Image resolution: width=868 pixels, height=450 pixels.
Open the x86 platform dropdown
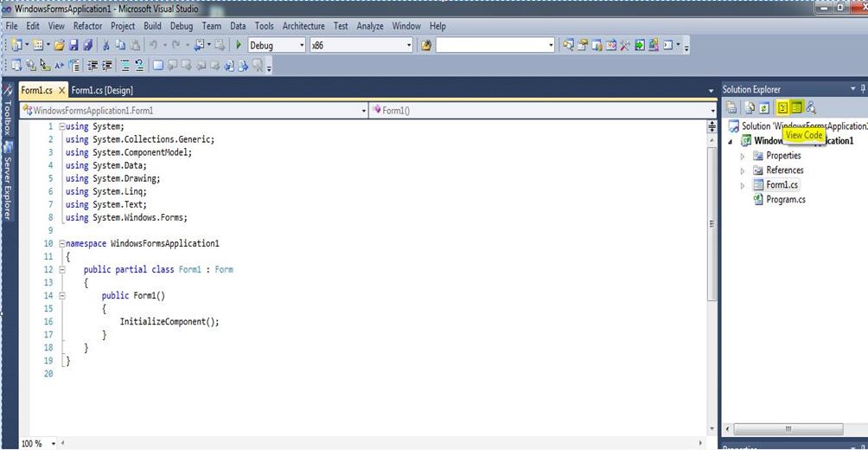coord(409,46)
